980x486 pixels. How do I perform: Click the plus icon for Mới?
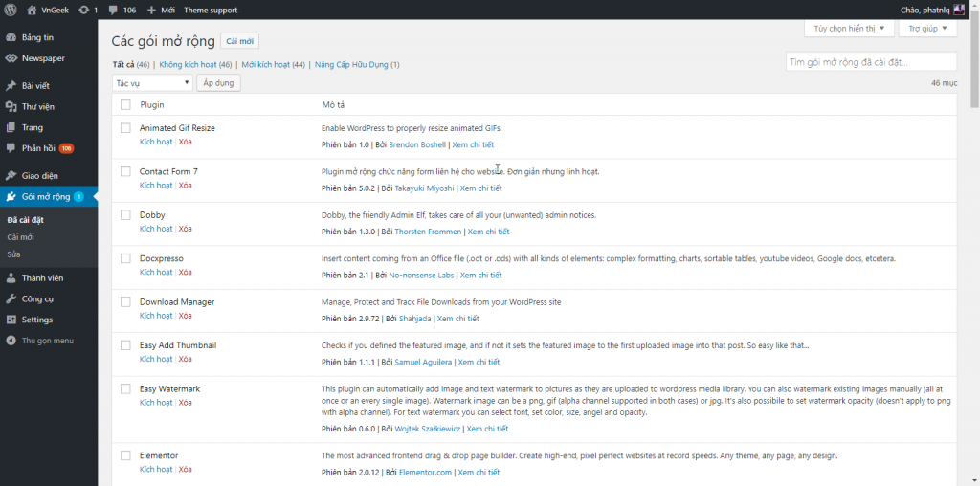point(151,10)
